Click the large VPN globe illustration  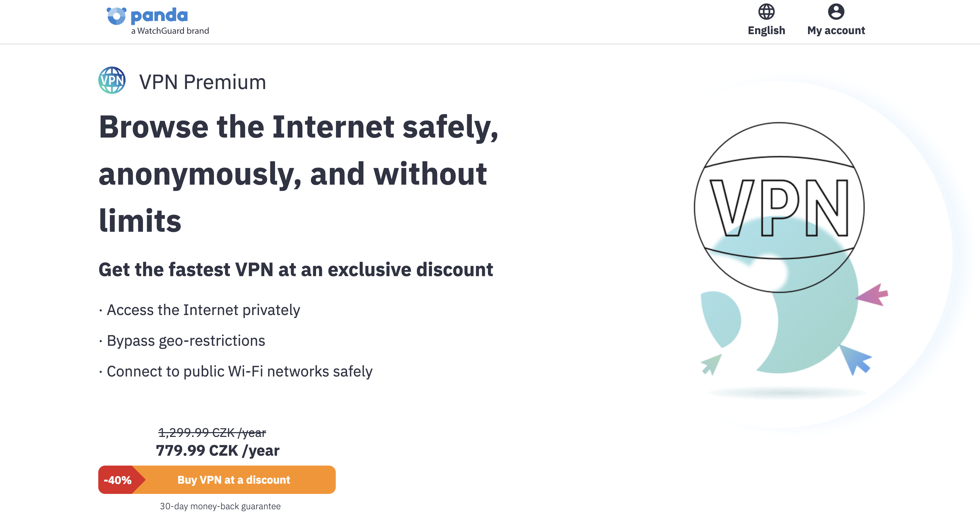[779, 208]
